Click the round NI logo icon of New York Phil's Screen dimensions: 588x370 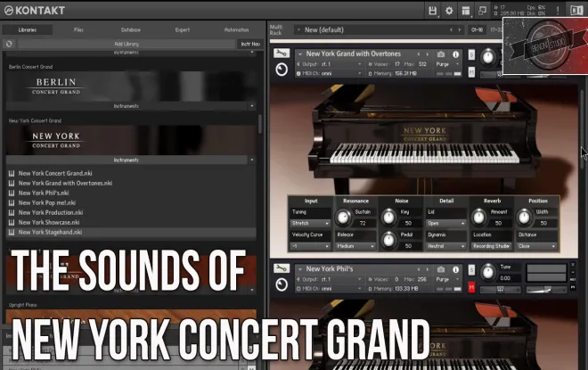pyautogui.click(x=282, y=284)
